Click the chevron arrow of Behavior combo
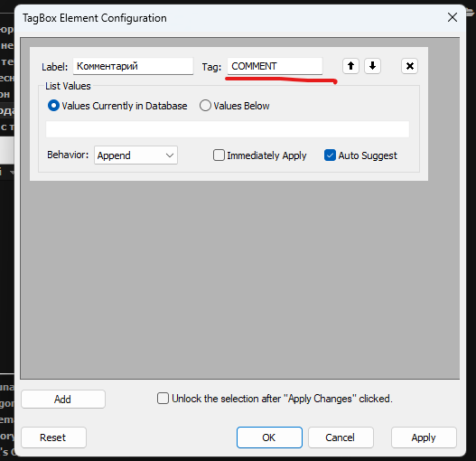Image resolution: width=476 pixels, height=461 pixels. click(170, 155)
